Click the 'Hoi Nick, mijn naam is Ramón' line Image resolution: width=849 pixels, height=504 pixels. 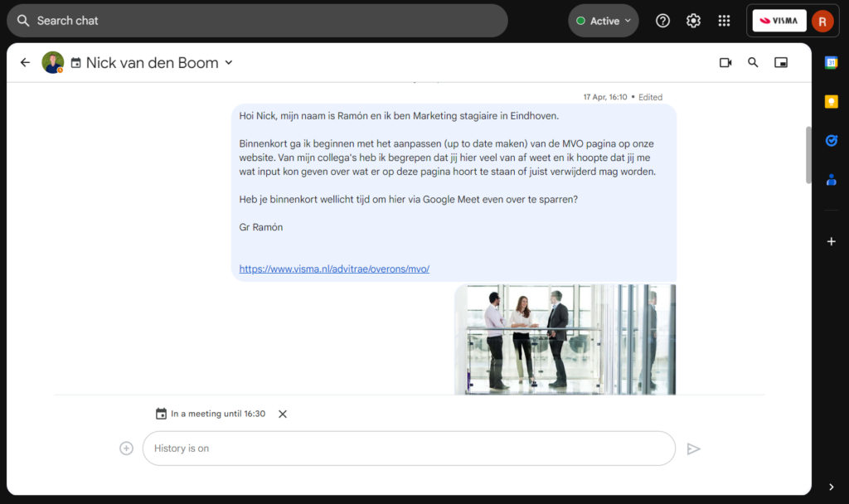[x=399, y=116]
